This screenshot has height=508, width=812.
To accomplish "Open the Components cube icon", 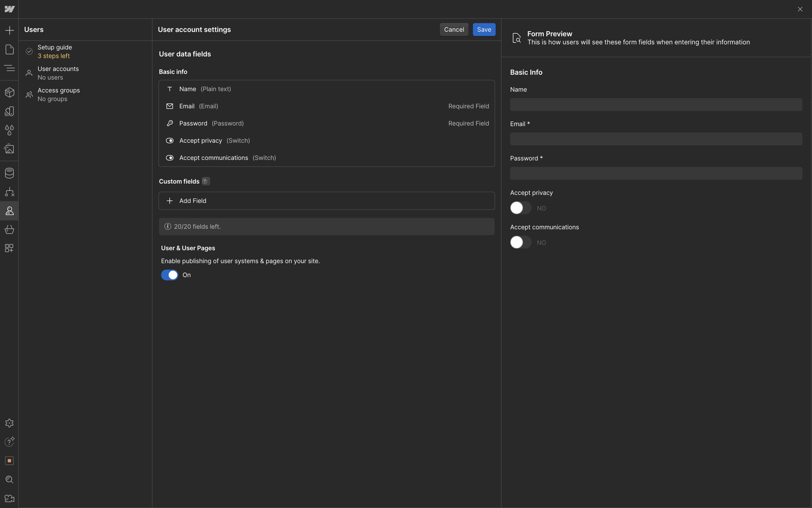I will coord(9,92).
